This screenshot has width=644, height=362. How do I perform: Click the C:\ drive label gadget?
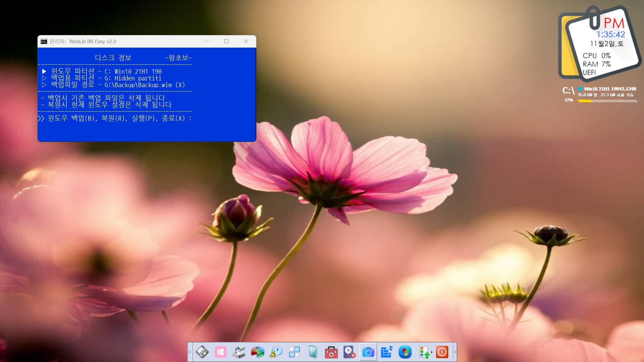568,90
